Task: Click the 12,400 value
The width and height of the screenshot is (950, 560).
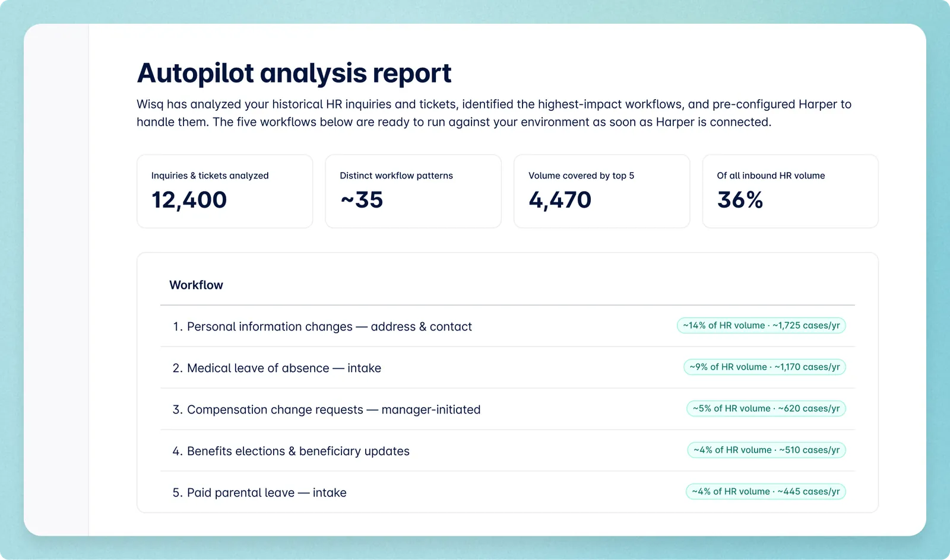Action: tap(189, 200)
